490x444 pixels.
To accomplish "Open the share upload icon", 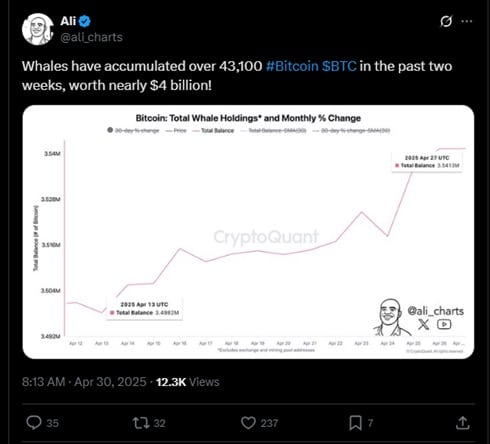I will 462,423.
